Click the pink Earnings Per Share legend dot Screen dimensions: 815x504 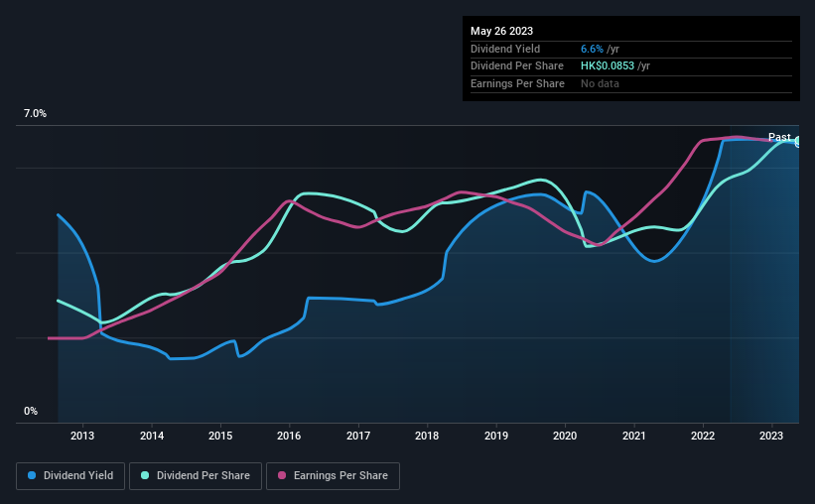(x=283, y=476)
